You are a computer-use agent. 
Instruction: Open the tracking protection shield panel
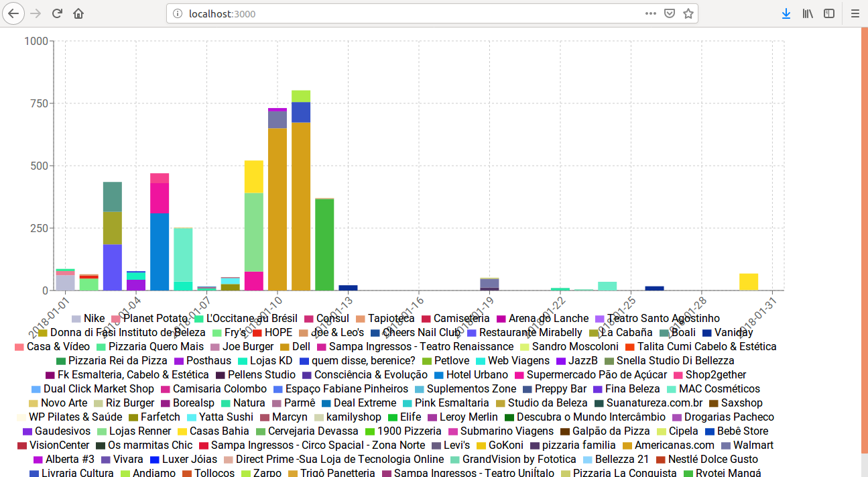point(670,13)
